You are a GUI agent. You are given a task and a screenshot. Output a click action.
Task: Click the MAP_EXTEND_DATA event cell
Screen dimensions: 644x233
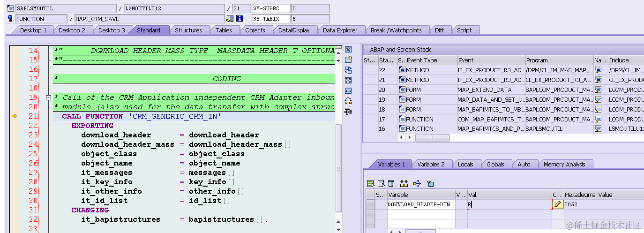coord(491,90)
